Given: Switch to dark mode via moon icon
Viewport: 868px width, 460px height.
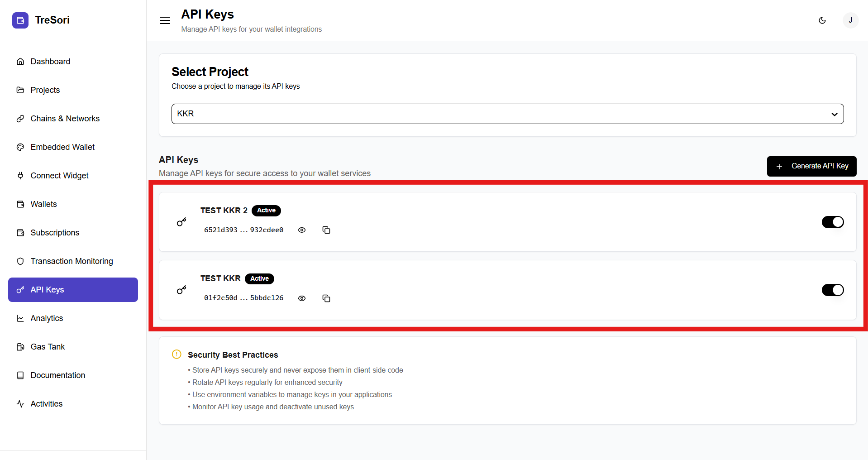Looking at the screenshot, I should tap(822, 20).
